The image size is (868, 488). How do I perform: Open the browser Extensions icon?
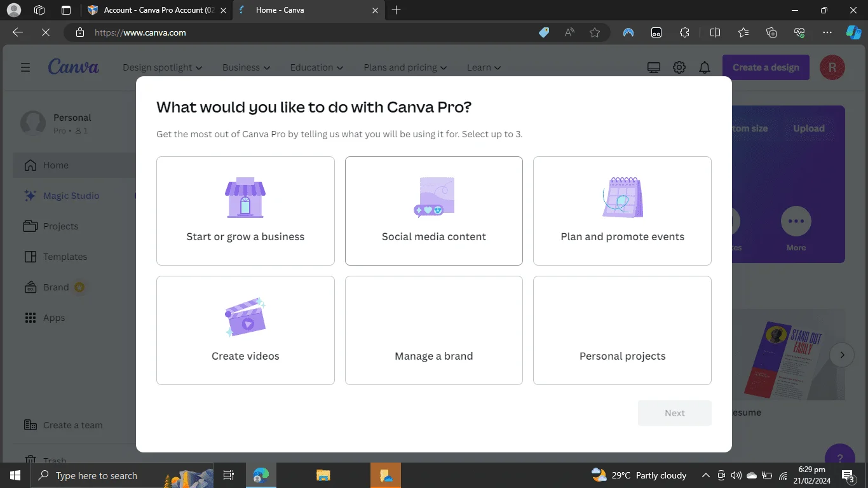pyautogui.click(x=684, y=32)
